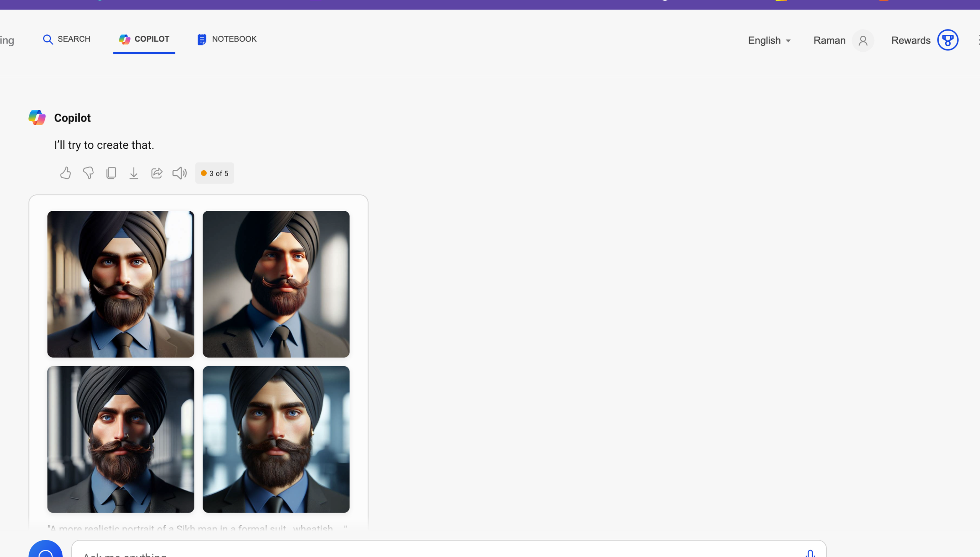
Task: Share the Copilot response
Action: click(x=157, y=173)
